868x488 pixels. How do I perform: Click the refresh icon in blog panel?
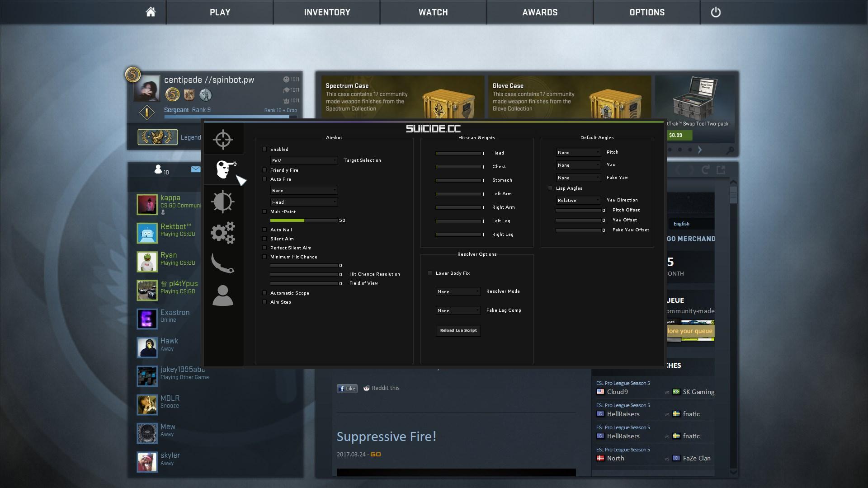tap(705, 170)
